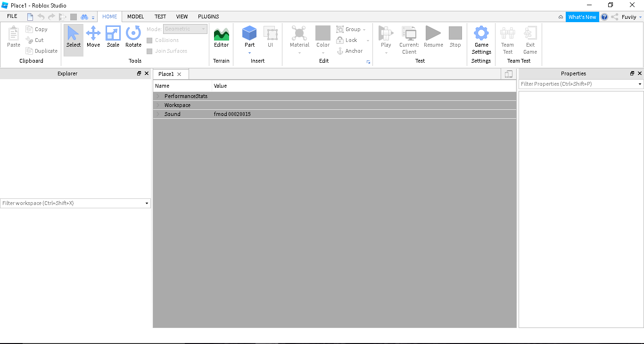Expand the Workspace tree row
The height and width of the screenshot is (344, 644).
click(x=158, y=105)
